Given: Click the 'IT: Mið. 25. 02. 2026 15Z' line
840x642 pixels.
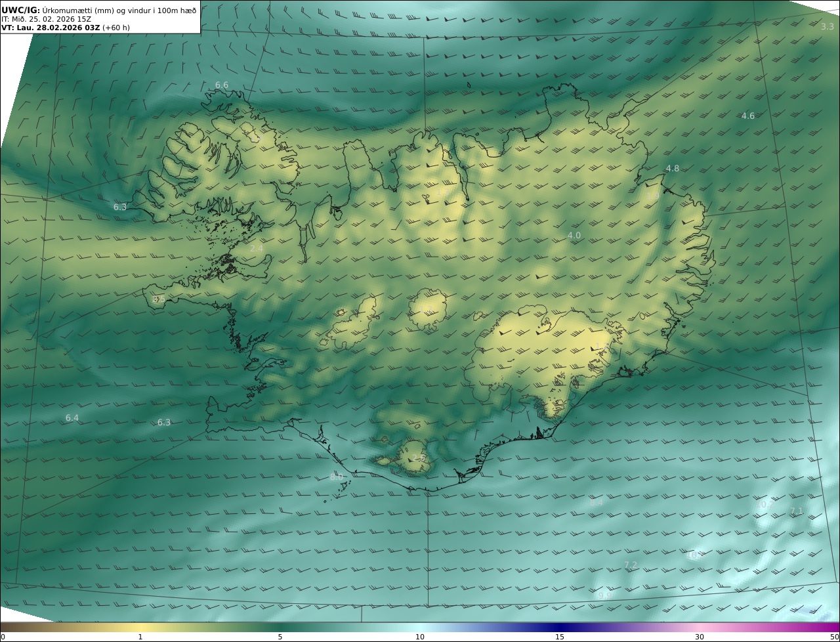Looking at the screenshot, I should pyautogui.click(x=46, y=19).
